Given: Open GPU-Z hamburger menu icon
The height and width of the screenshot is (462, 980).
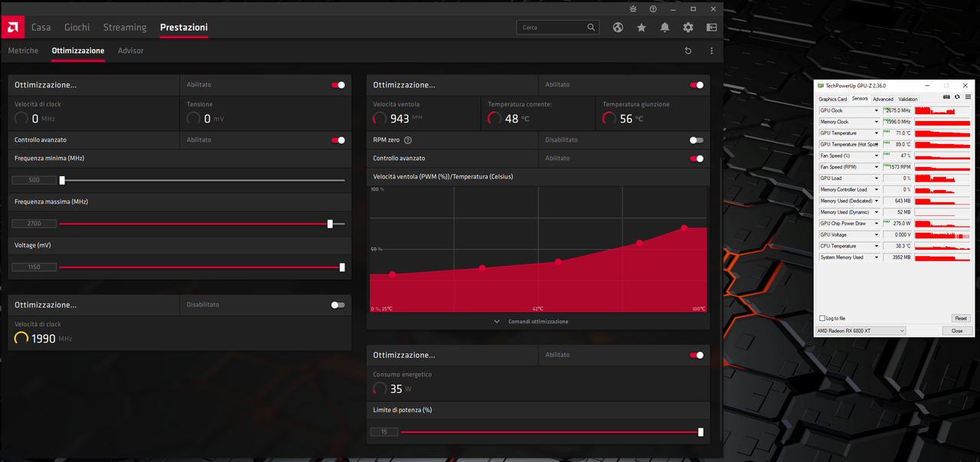Looking at the screenshot, I should pos(967,97).
